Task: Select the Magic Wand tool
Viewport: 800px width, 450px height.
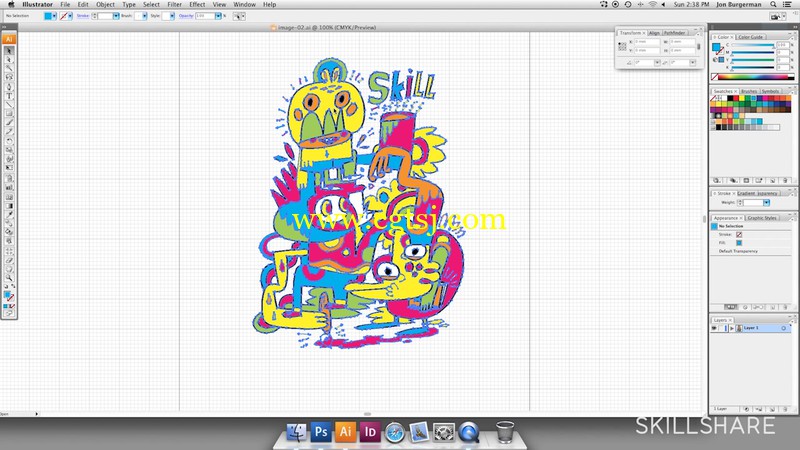Action: [9, 68]
